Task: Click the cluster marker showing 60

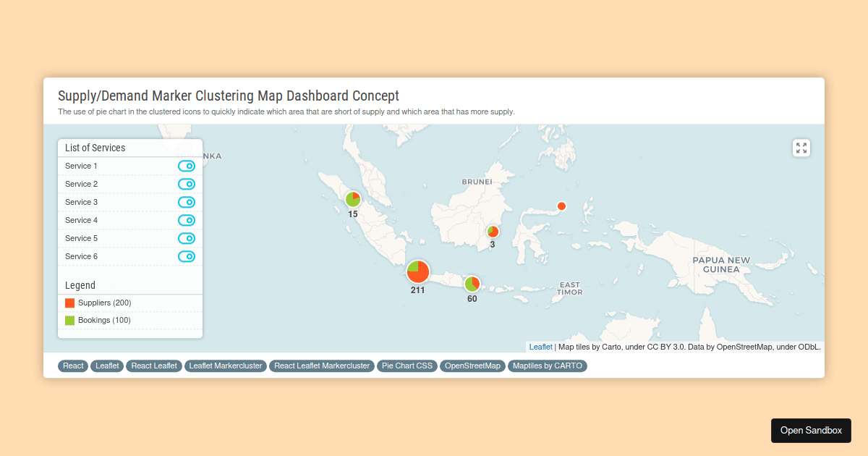Action: 472,282
